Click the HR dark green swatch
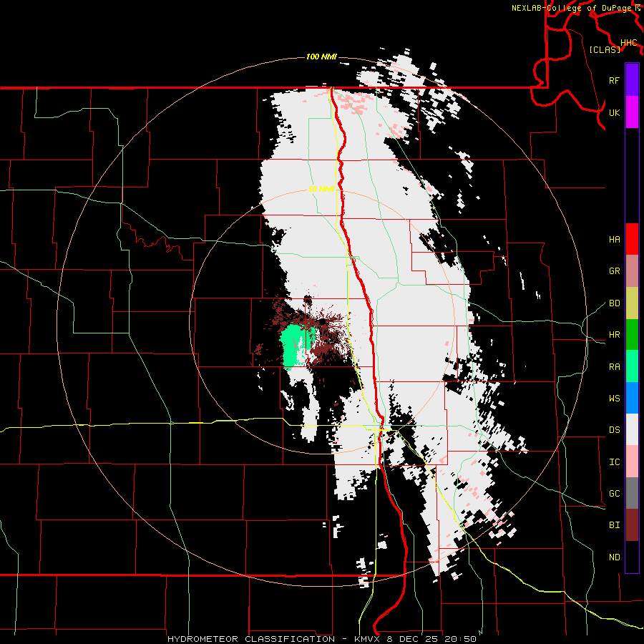The height and width of the screenshot is (644, 644). (x=632, y=334)
